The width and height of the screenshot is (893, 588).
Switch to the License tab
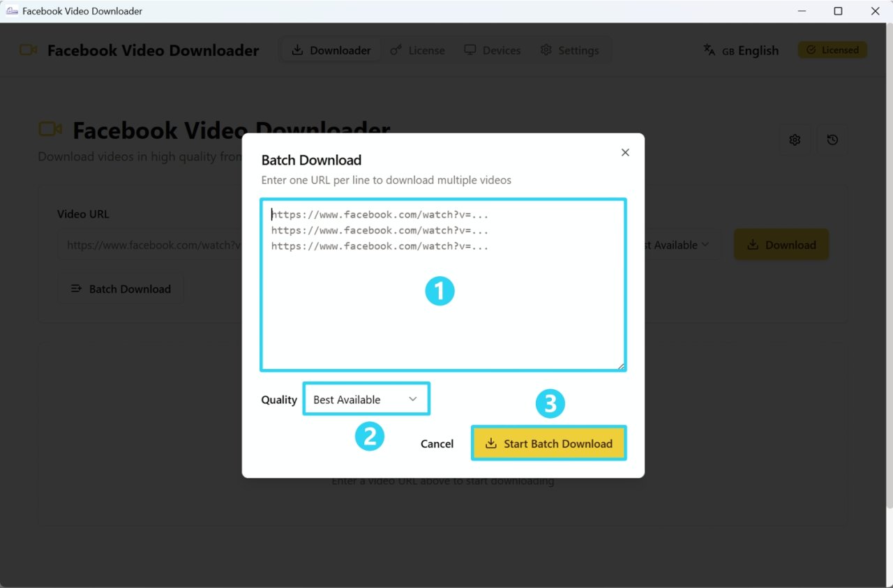click(x=417, y=50)
